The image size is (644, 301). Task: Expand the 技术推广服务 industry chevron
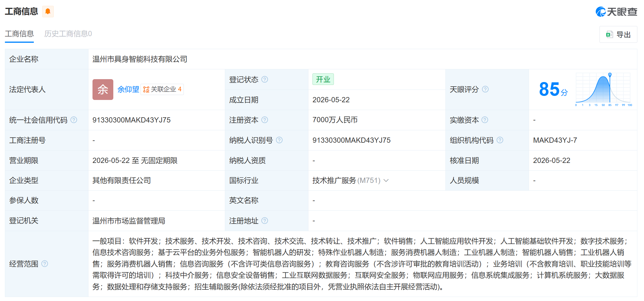click(x=386, y=181)
